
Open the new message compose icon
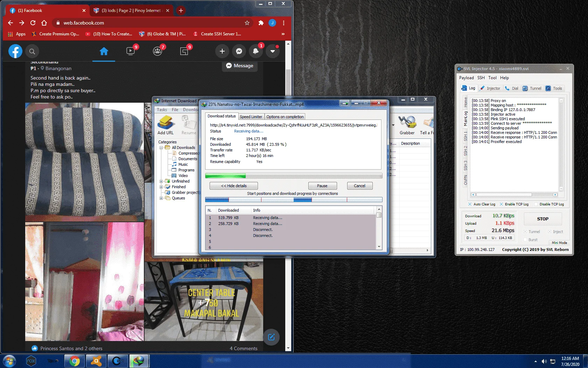pyautogui.click(x=271, y=337)
